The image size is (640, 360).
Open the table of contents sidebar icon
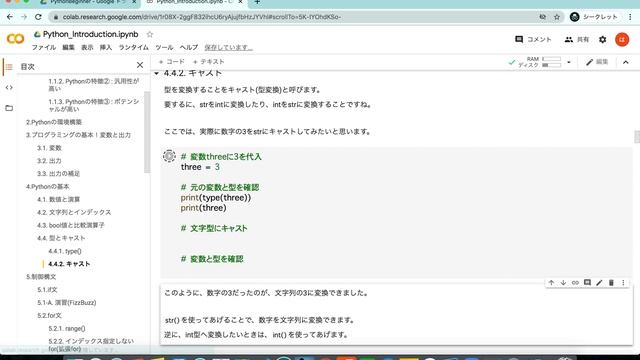pos(9,67)
